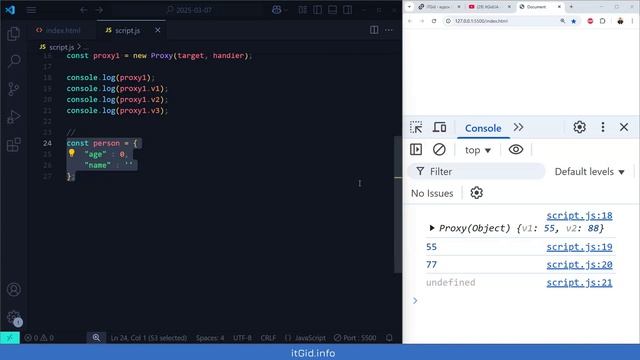Open console settings gear next to No Issues

(x=476, y=193)
